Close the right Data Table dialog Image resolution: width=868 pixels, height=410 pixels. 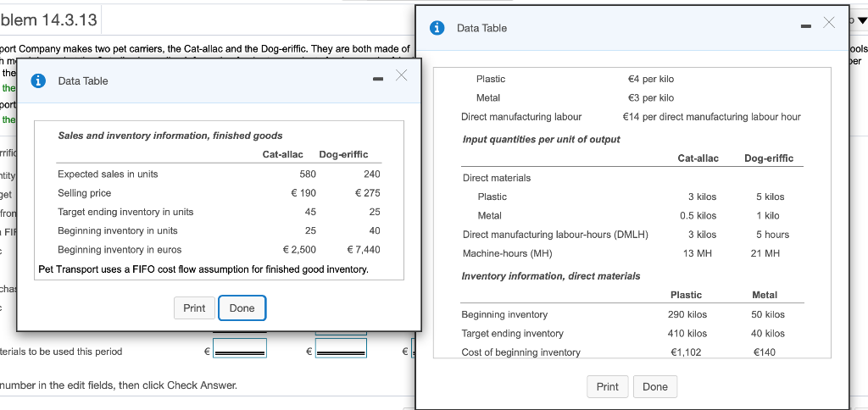tap(829, 22)
